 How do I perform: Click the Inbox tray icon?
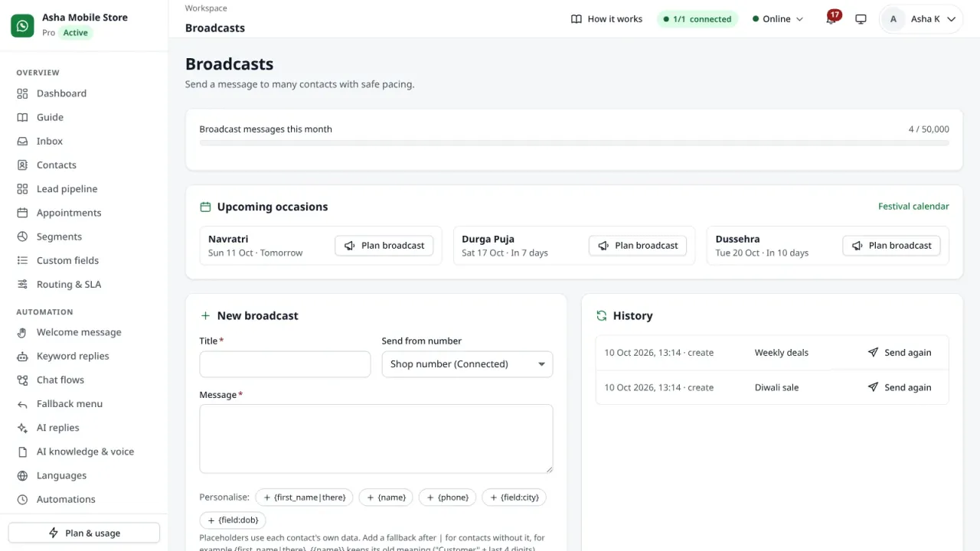pyautogui.click(x=22, y=141)
